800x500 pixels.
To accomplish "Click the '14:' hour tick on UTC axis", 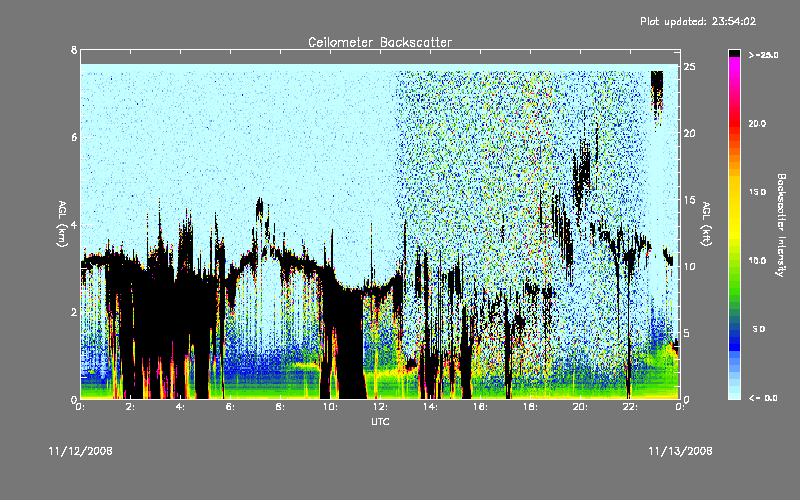I will 430,407.
